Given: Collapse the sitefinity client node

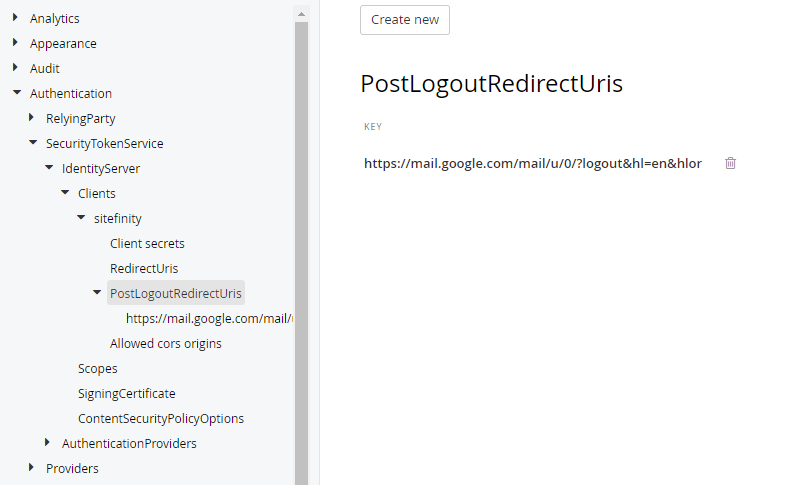Looking at the screenshot, I should [x=80, y=218].
